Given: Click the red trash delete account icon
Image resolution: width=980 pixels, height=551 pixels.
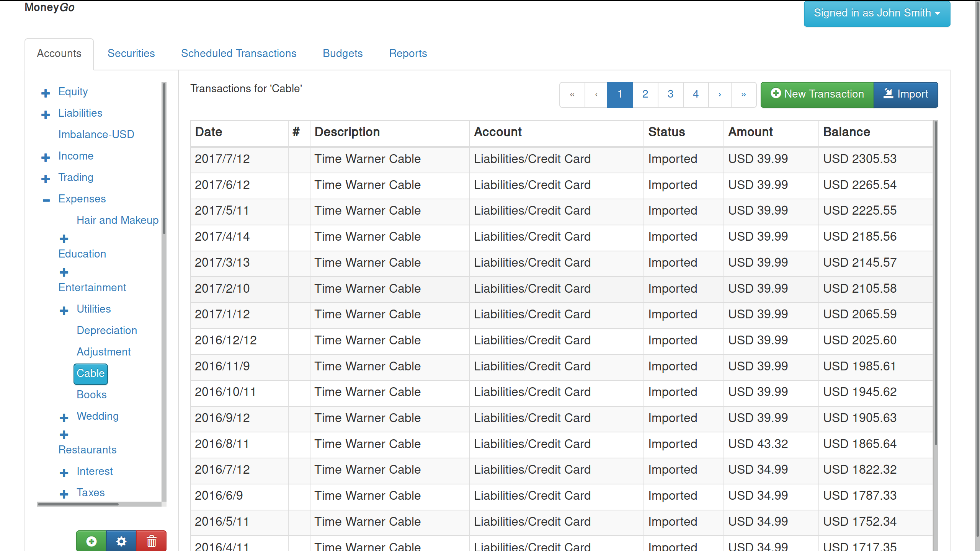Looking at the screenshot, I should (x=151, y=541).
